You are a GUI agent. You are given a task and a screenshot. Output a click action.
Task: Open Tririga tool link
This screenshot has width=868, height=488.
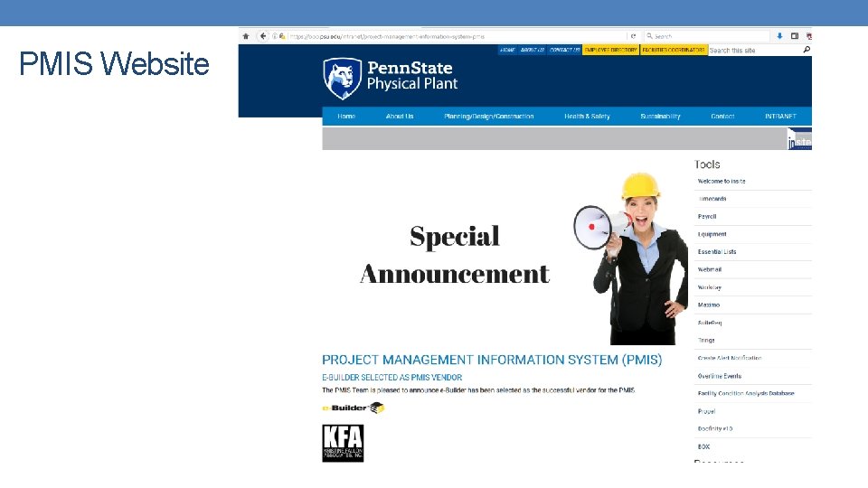tap(706, 341)
